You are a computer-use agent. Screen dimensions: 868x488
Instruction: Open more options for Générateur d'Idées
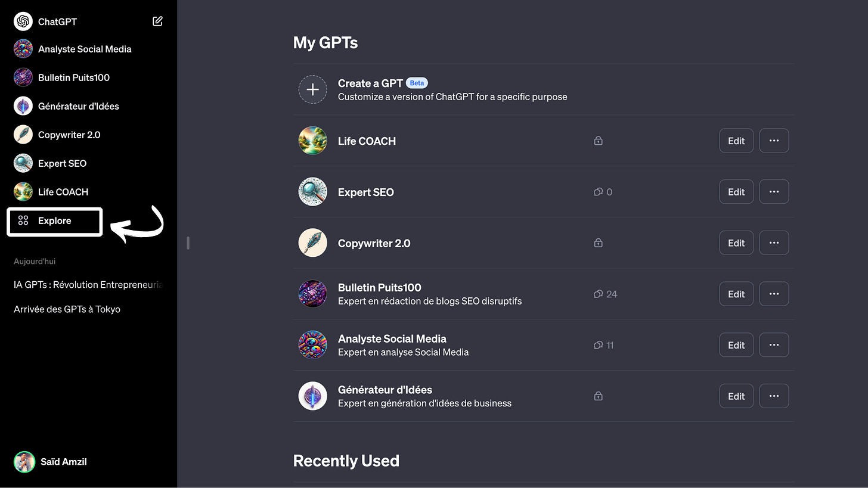(774, 396)
